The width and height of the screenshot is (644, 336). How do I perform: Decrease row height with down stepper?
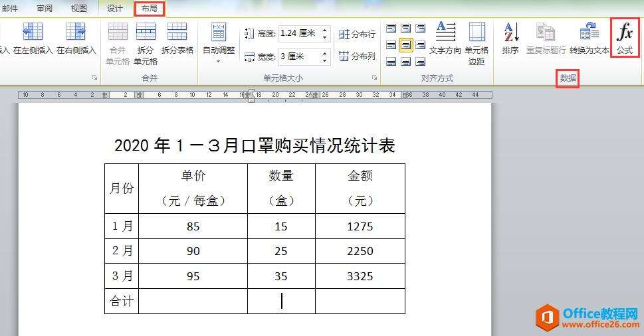point(324,37)
